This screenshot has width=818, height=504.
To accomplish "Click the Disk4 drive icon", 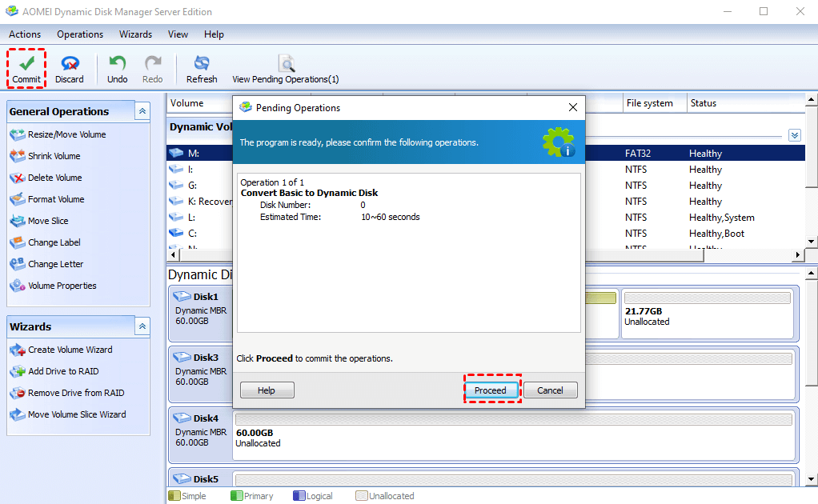I will (182, 418).
